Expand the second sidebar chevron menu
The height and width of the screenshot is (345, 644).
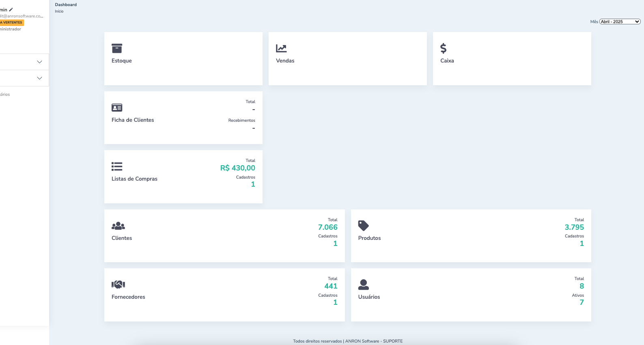tap(39, 78)
